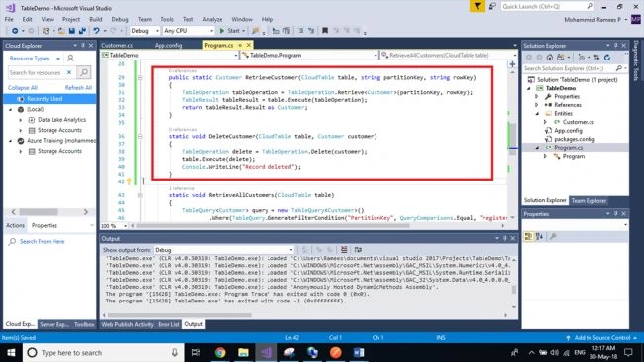Click the Quick Launch search field
The width and height of the screenshot is (644, 362).
tap(547, 6)
